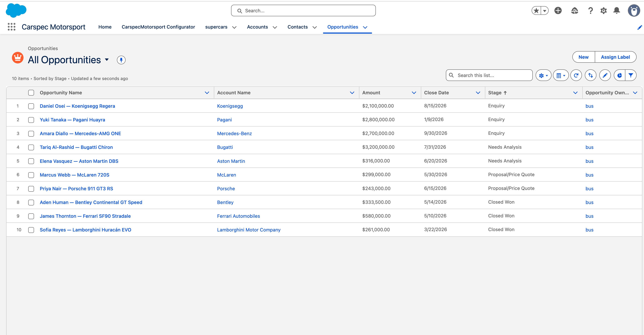
Task: Open Daniel Osei — Koenigsegg Regera opportunity
Action: [x=77, y=106]
